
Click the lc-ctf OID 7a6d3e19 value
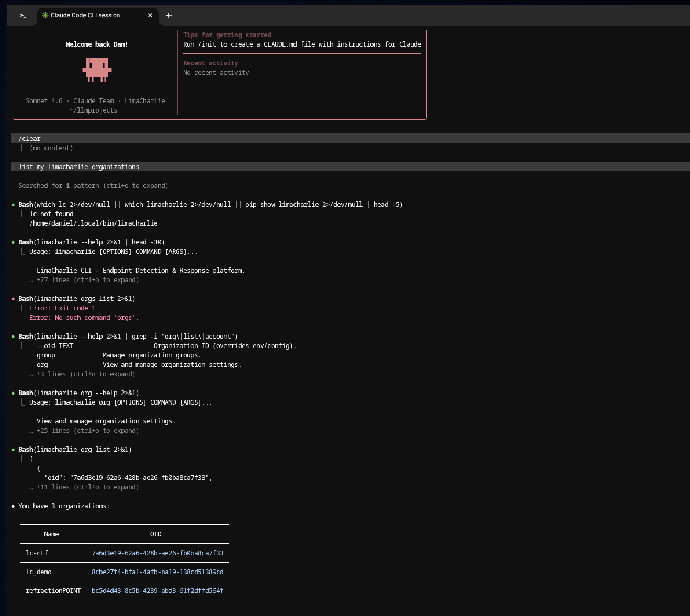pyautogui.click(x=157, y=553)
